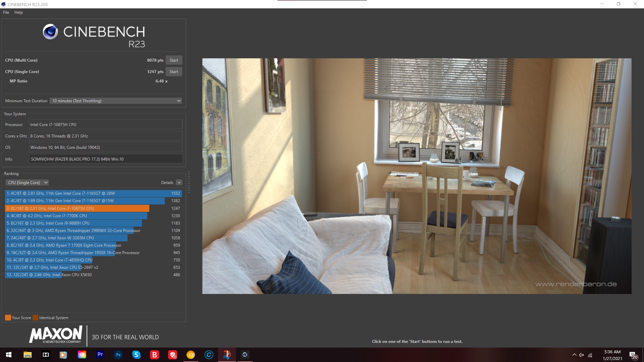The height and width of the screenshot is (362, 644).
Task: Open the Dolby app in the taskbar
Action: point(46,355)
